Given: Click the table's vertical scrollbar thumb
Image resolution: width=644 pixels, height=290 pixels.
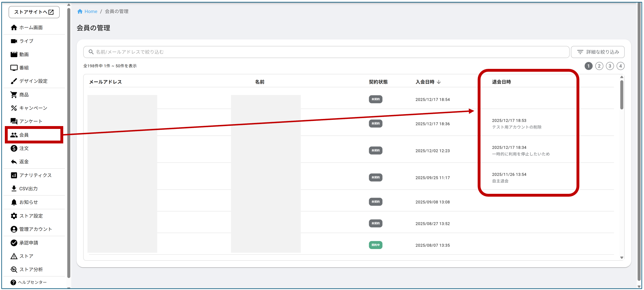Looking at the screenshot, I should 621,95.
